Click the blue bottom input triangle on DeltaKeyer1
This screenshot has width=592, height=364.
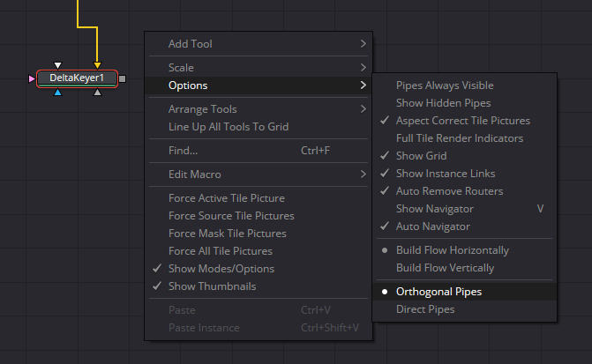57,92
